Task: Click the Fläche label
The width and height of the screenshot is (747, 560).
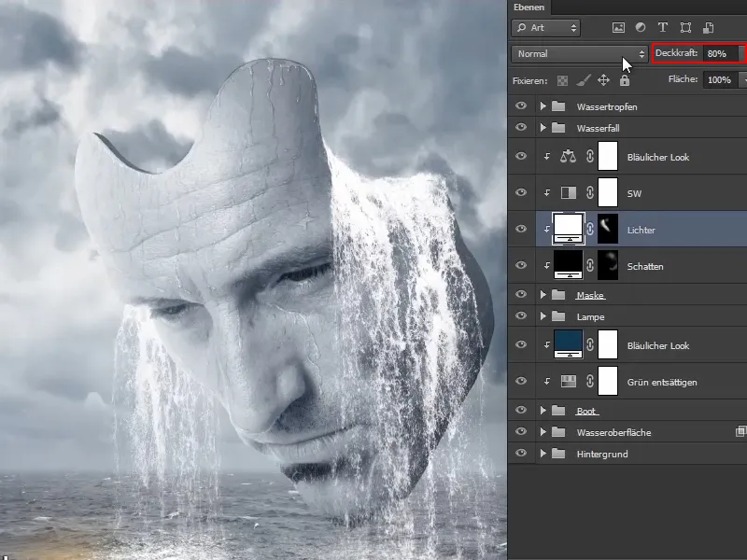Action: click(683, 79)
